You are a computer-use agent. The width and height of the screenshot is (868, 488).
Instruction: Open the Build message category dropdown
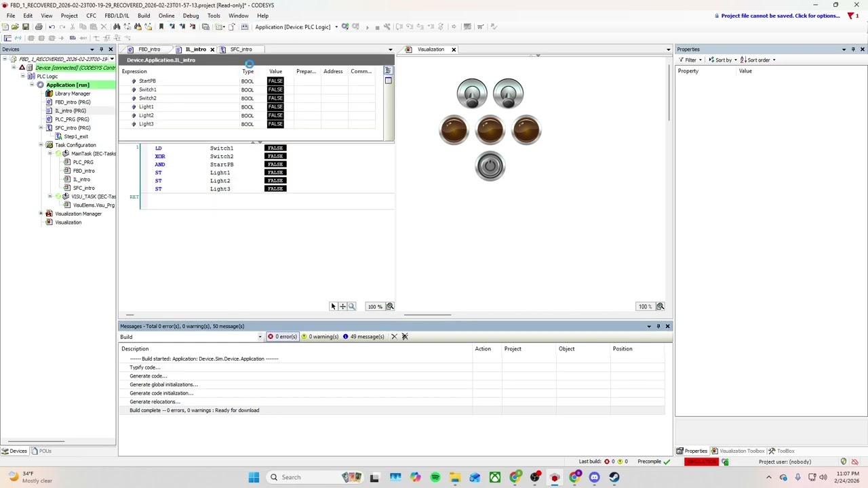click(x=260, y=337)
